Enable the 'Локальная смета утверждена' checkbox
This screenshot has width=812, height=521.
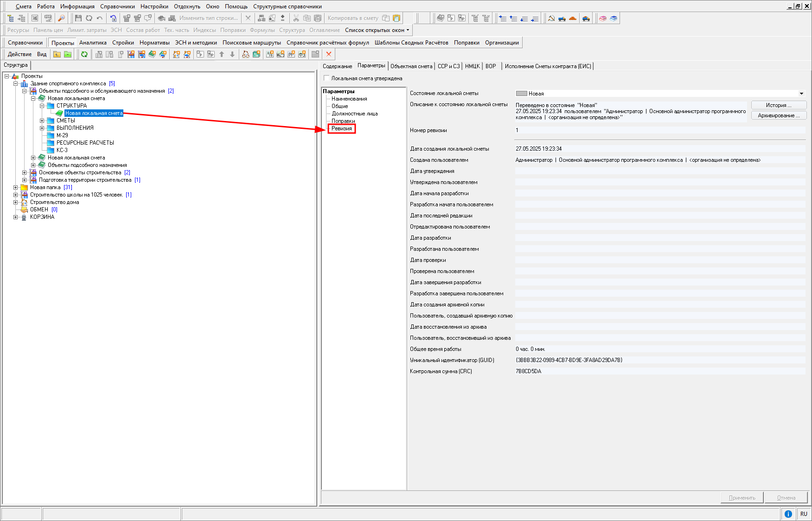(x=326, y=78)
